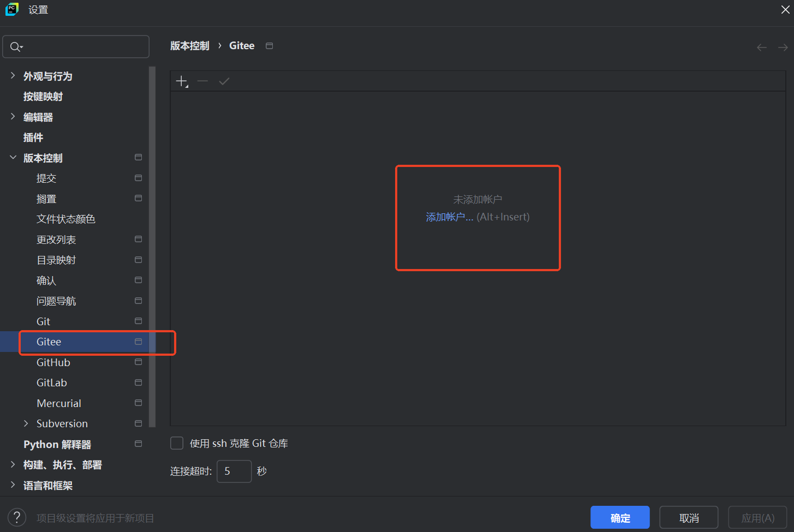Select 问题导航 settings item
Viewport: 794px width, 532px height.
pyautogui.click(x=56, y=301)
